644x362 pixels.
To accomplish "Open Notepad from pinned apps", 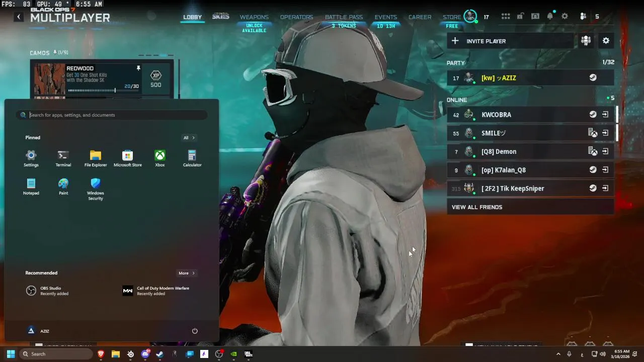I will 31,187.
